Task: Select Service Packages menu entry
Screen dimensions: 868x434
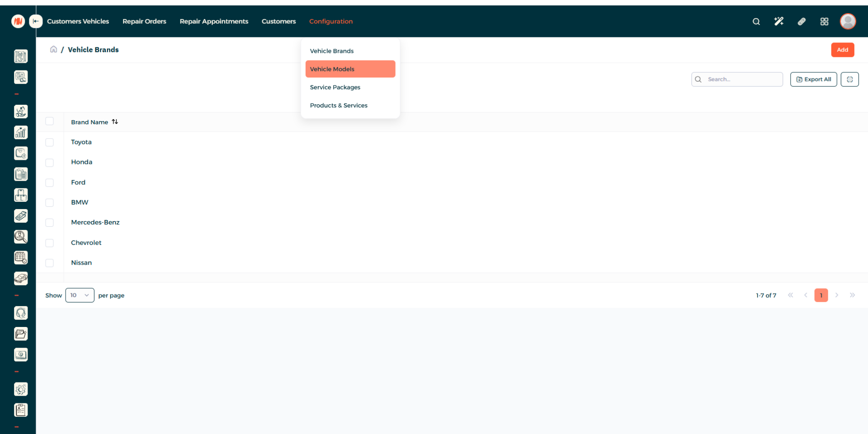Action: tap(335, 87)
